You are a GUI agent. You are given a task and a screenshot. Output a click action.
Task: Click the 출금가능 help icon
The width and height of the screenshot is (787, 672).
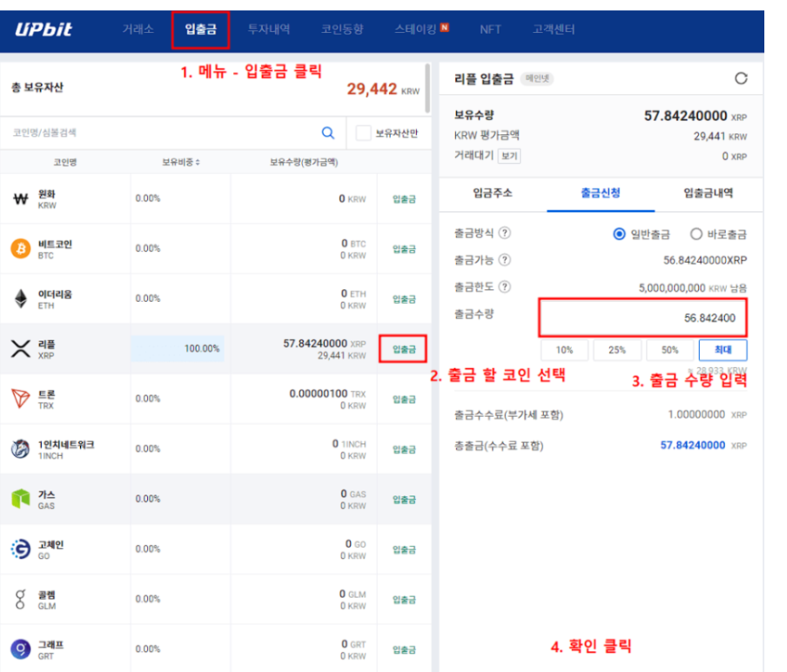pos(505,260)
